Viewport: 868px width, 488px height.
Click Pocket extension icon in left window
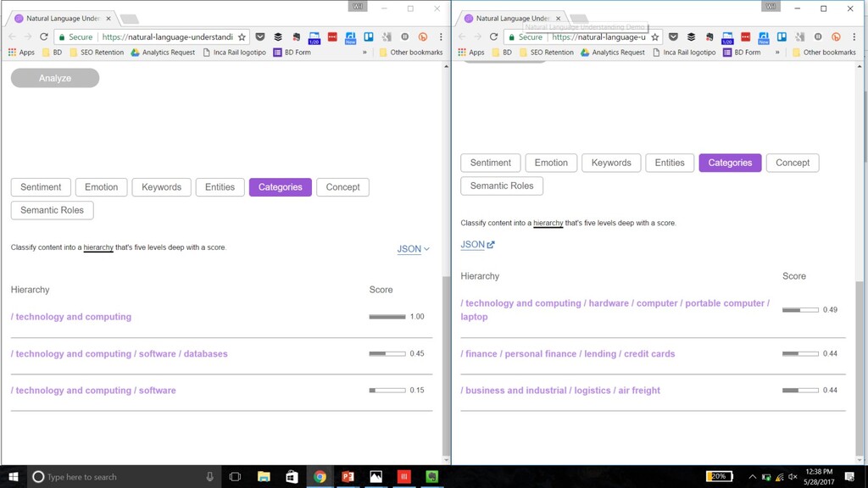(x=260, y=37)
